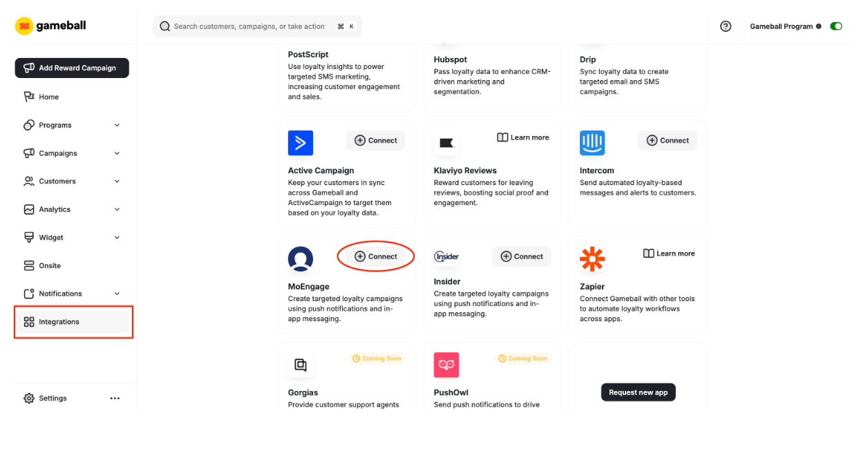This screenshot has width=868, height=449.
Task: Expand the Analytics sidebar section
Action: pyautogui.click(x=71, y=209)
